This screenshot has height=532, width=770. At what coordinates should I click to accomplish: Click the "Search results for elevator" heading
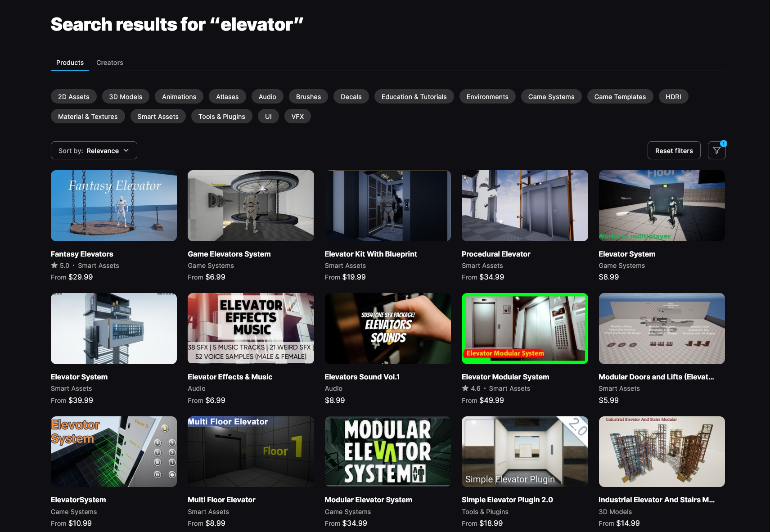[x=177, y=24]
